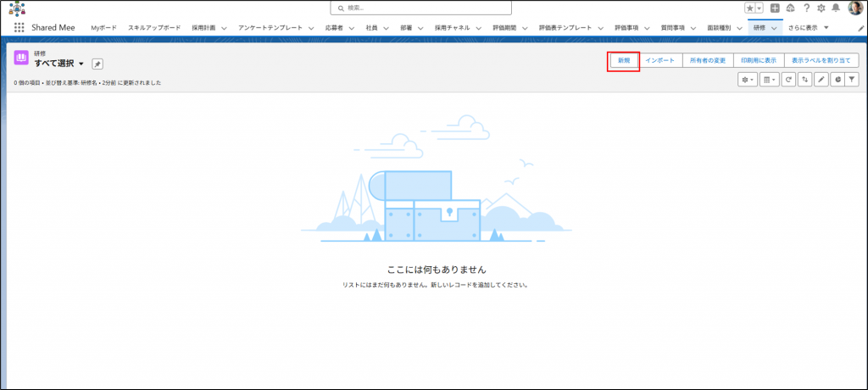868x390 pixels.
Task: Open the display-as table dropdown
Action: pyautogui.click(x=769, y=79)
